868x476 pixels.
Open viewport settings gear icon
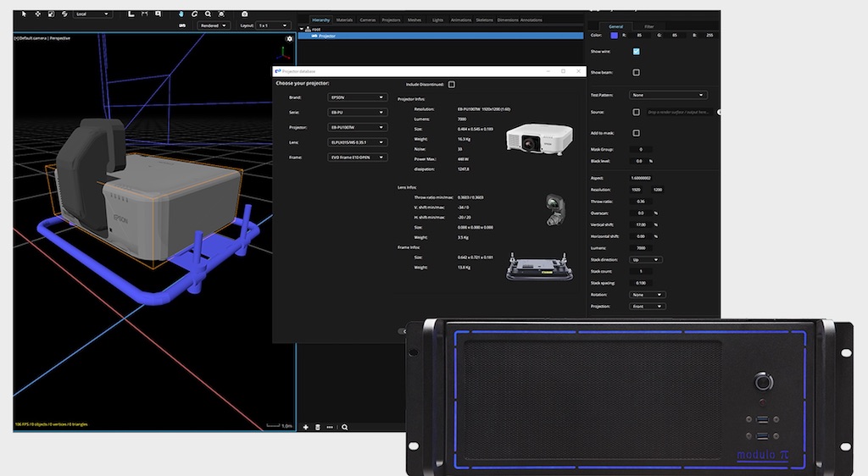coord(290,39)
